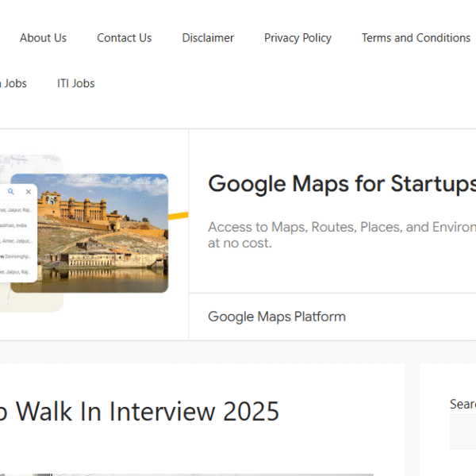Open the About Us page
The width and height of the screenshot is (476, 476).
click(x=43, y=38)
